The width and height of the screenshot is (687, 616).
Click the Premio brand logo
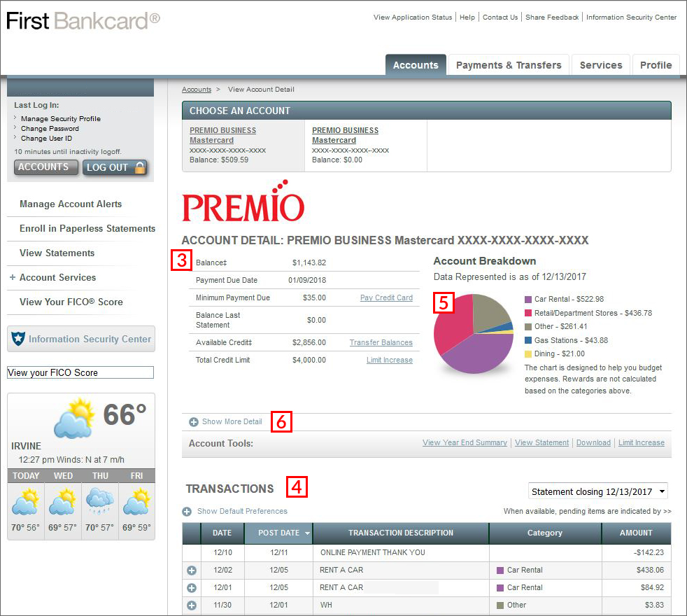pos(243,201)
